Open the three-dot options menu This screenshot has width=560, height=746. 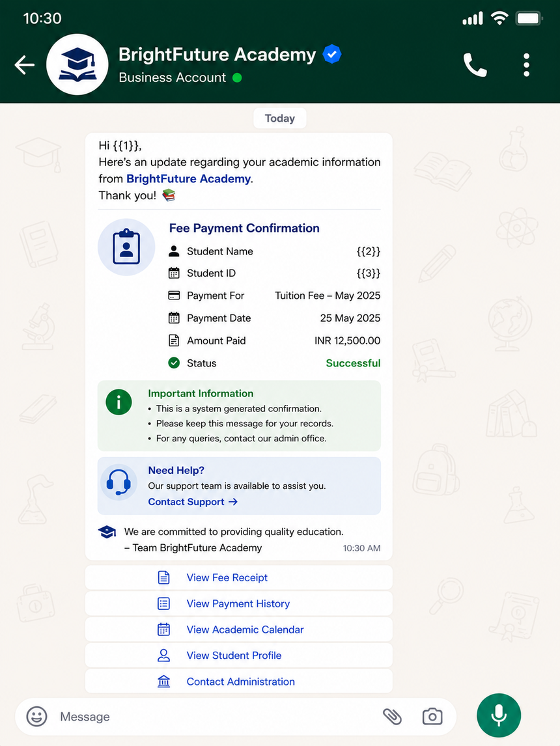tap(526, 64)
